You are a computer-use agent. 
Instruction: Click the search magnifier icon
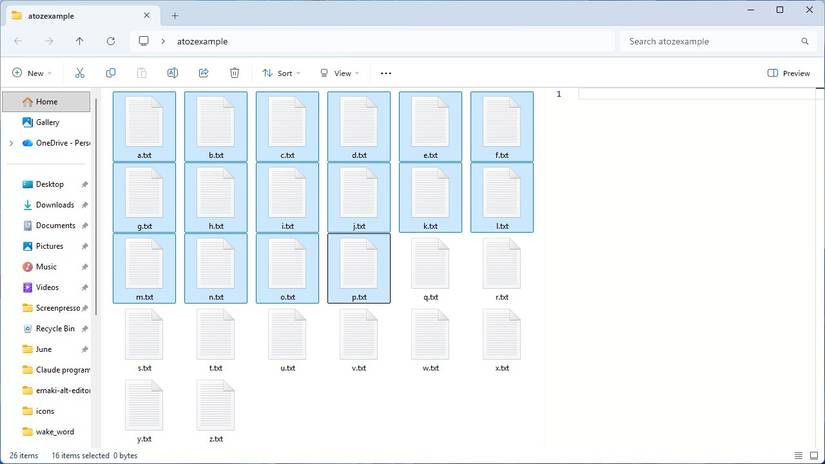pyautogui.click(x=804, y=41)
